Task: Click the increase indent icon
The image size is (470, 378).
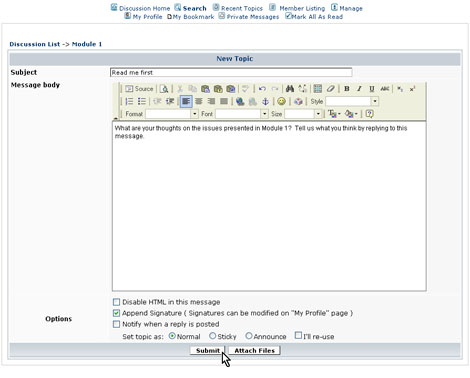Action: point(170,101)
